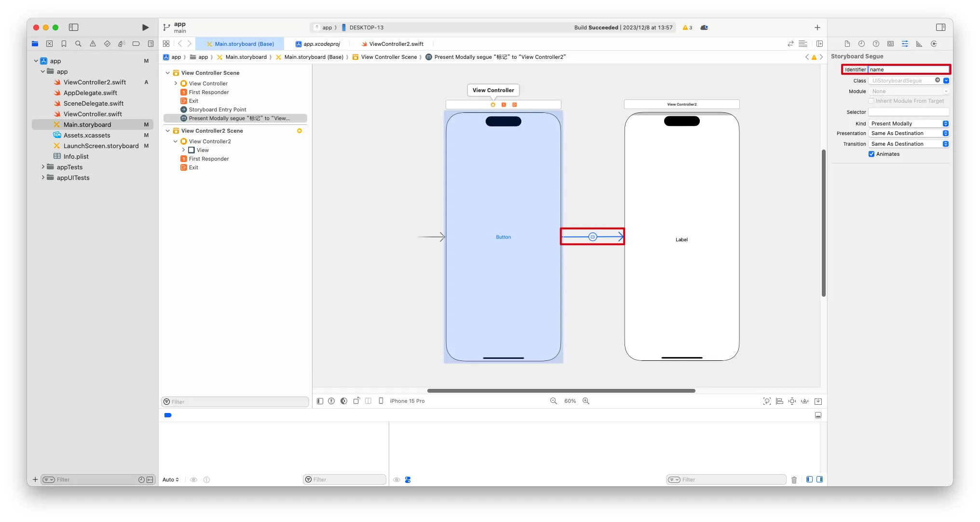Click the segue Identifier text field
This screenshot has width=980, height=522.
point(908,69)
